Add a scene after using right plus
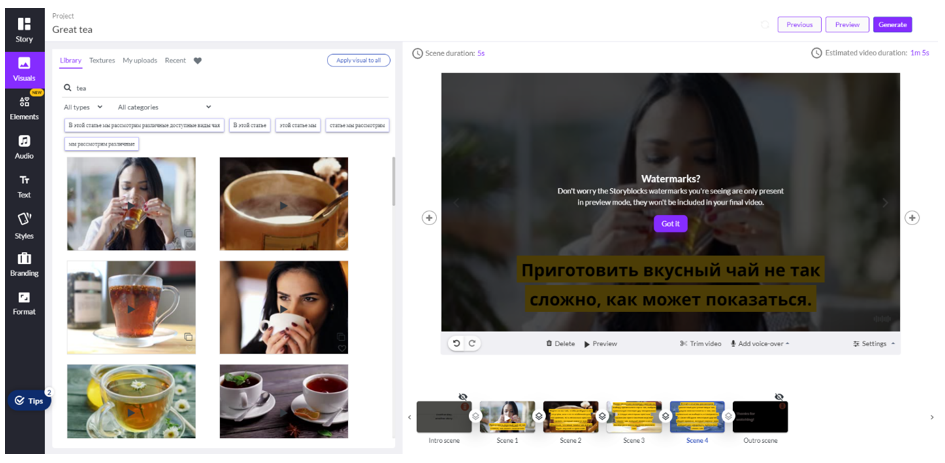The height and width of the screenshot is (463, 945). (912, 218)
